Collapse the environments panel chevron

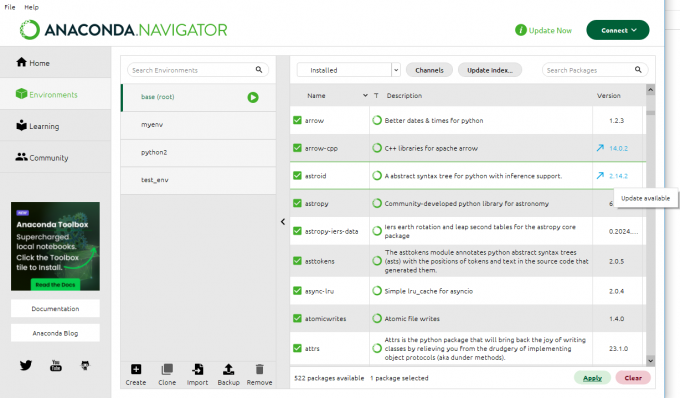point(283,222)
